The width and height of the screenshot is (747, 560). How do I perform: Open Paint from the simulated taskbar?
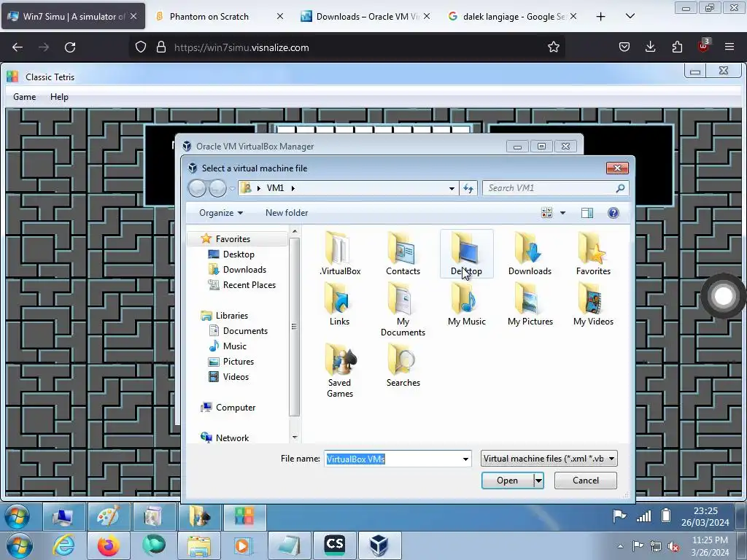coord(108,517)
